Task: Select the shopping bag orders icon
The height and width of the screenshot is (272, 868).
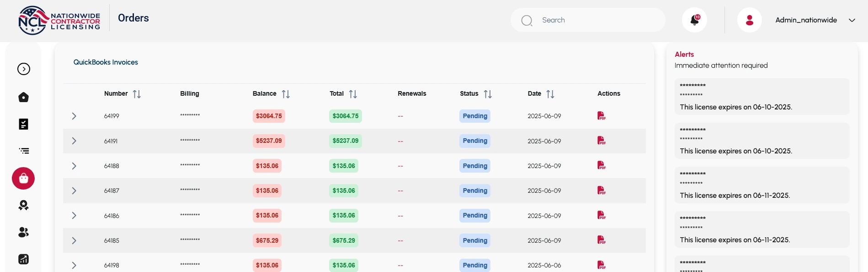Action: [x=23, y=178]
